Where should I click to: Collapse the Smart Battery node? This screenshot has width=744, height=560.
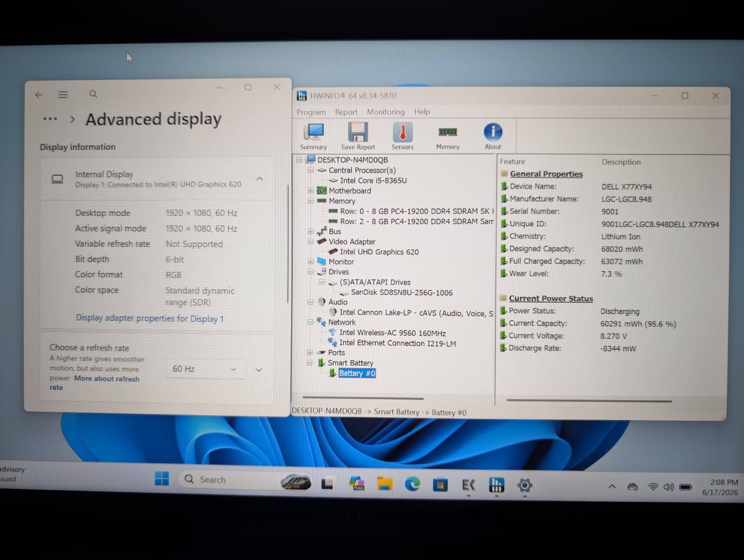[x=310, y=363]
